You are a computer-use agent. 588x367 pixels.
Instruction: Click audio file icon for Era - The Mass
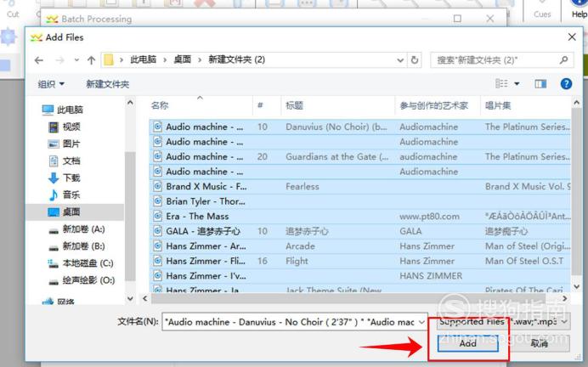pos(158,217)
